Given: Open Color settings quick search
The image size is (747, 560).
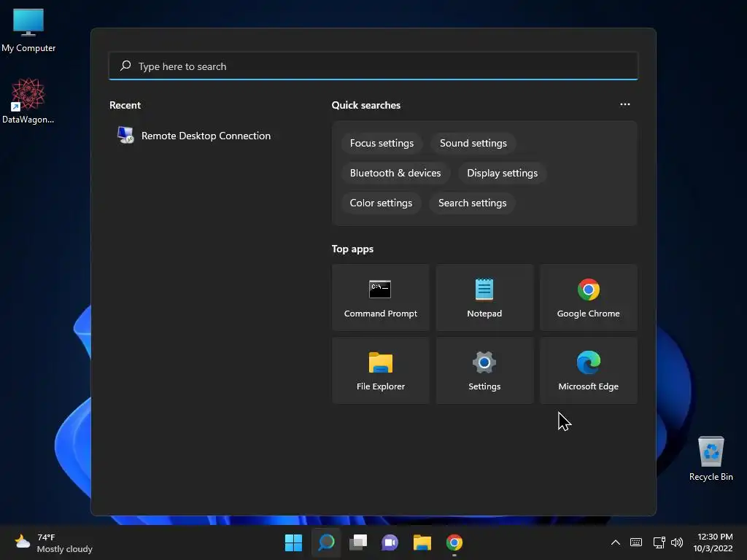Looking at the screenshot, I should pyautogui.click(x=381, y=203).
